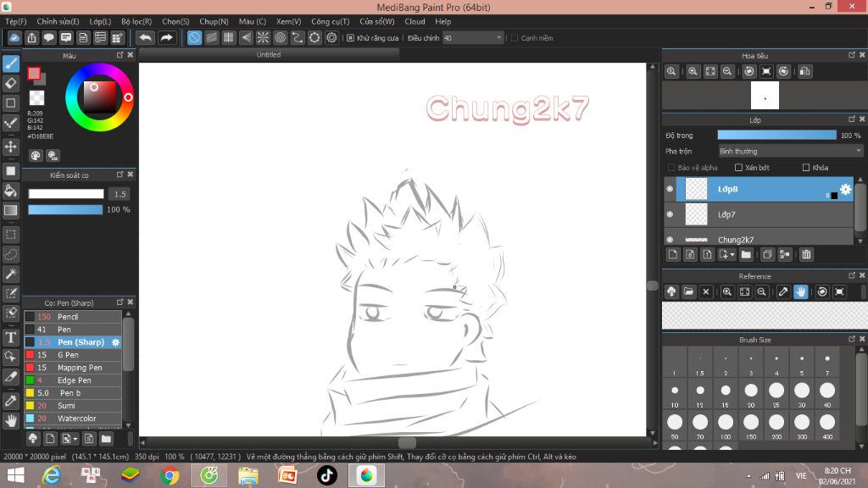
Task: Open Google Chrome from taskbar
Action: coord(170,475)
